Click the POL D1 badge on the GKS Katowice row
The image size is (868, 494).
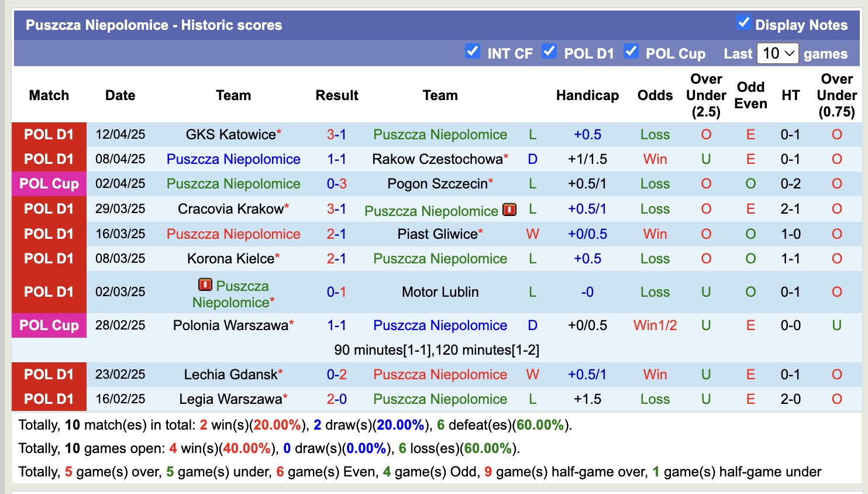[x=49, y=134]
